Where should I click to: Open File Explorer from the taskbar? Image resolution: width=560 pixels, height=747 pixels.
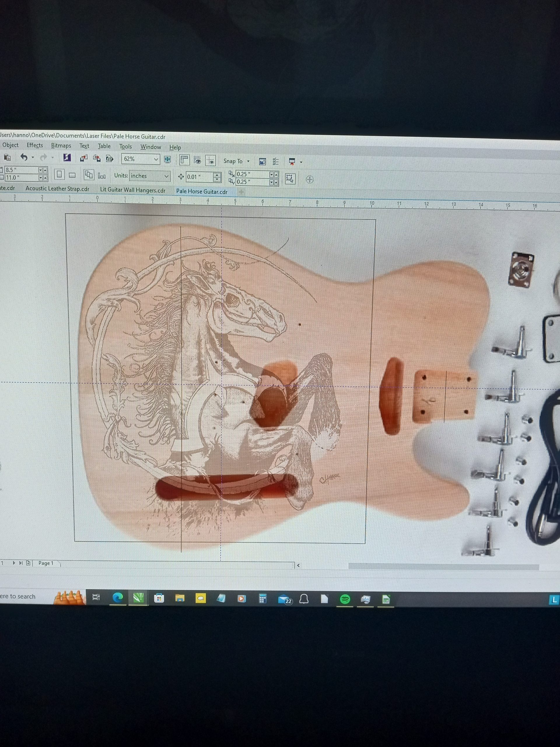[180, 598]
